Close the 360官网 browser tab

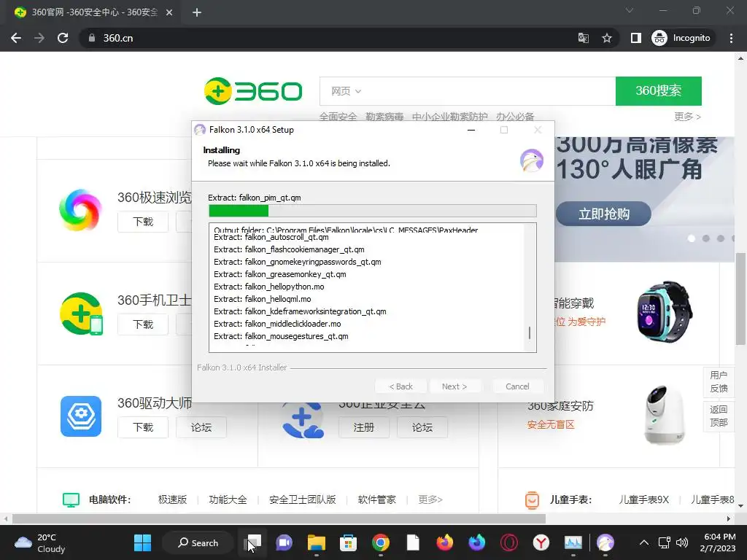[169, 12]
